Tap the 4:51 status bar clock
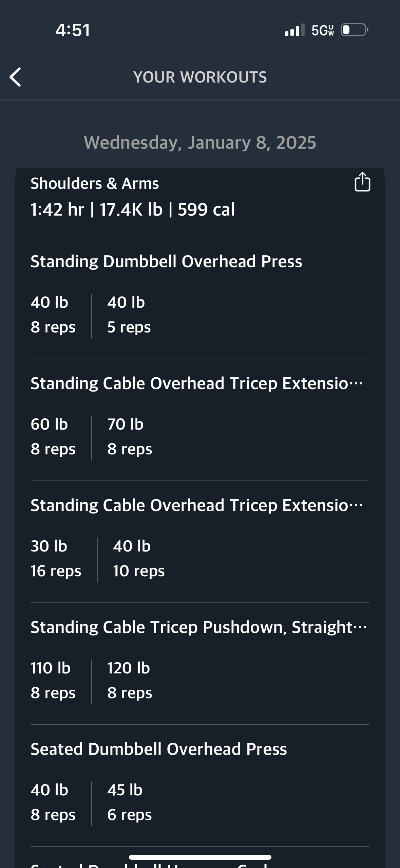 click(x=73, y=30)
